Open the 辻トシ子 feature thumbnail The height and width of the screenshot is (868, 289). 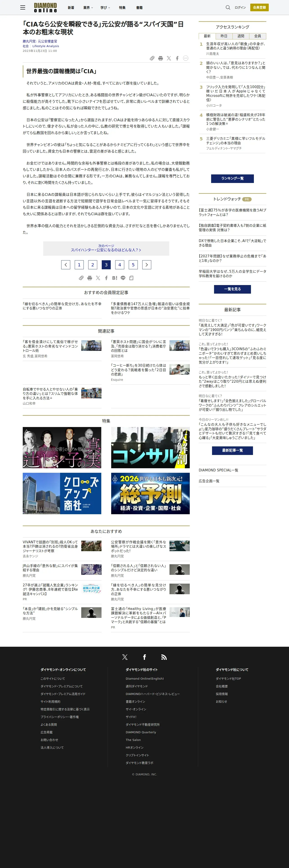click(62, 448)
